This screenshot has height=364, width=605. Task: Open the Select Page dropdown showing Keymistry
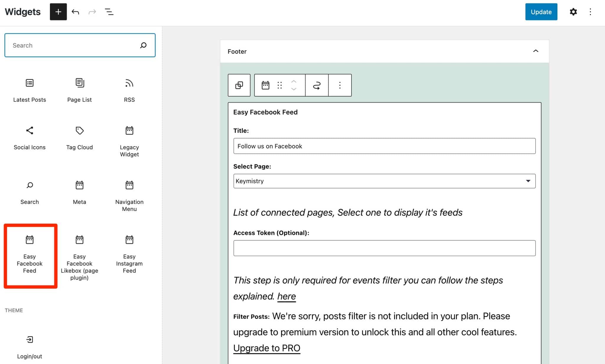point(384,181)
